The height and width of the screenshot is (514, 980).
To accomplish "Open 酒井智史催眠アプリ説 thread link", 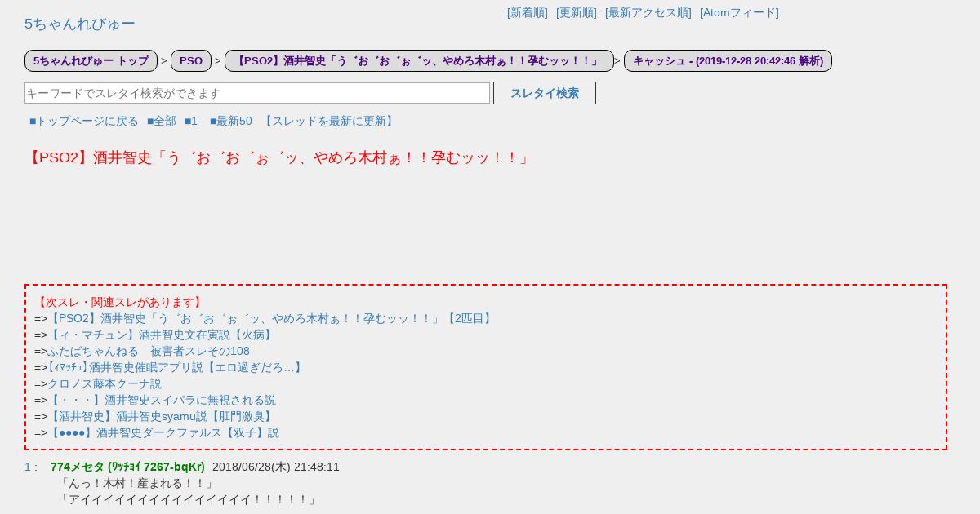I will pos(177,367).
